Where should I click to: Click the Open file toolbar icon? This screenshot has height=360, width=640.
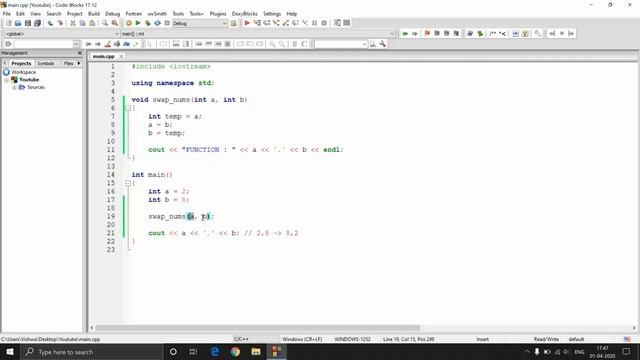[18, 23]
